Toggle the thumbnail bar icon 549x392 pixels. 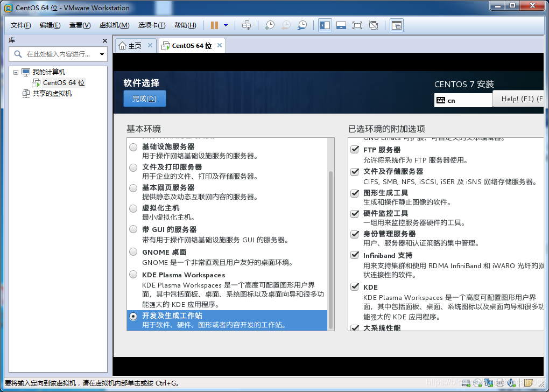(x=341, y=25)
